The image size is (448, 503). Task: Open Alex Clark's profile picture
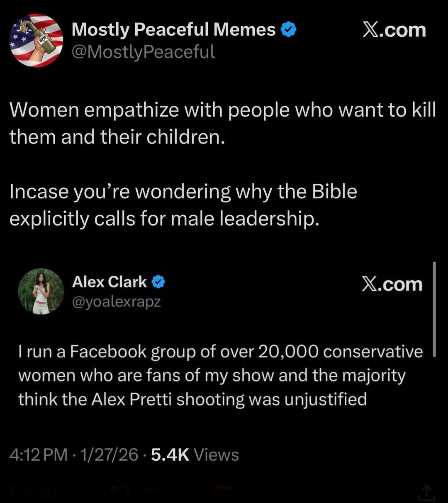(41, 291)
